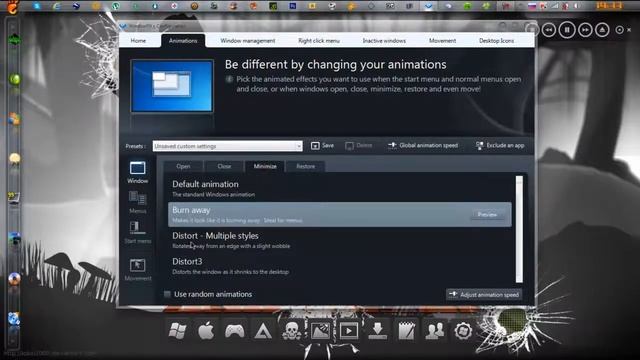Click the two users dock icon
Screen dimensions: 640x360
pos(435,331)
